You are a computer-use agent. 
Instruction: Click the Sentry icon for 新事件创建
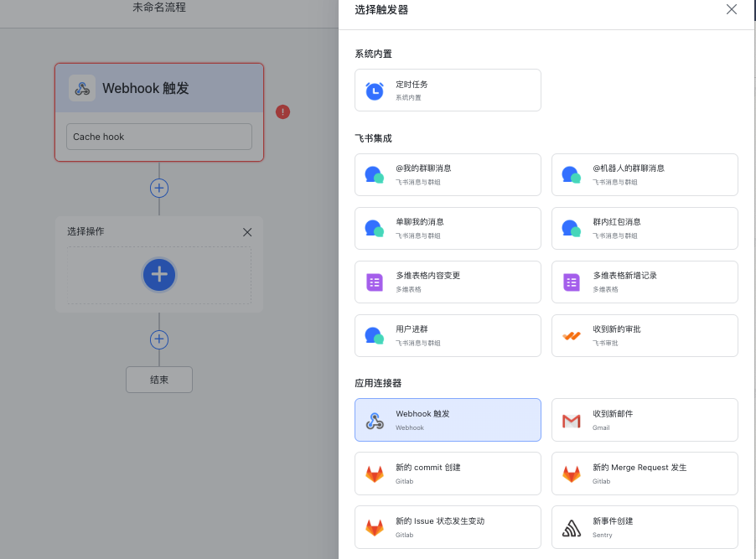pyautogui.click(x=572, y=528)
